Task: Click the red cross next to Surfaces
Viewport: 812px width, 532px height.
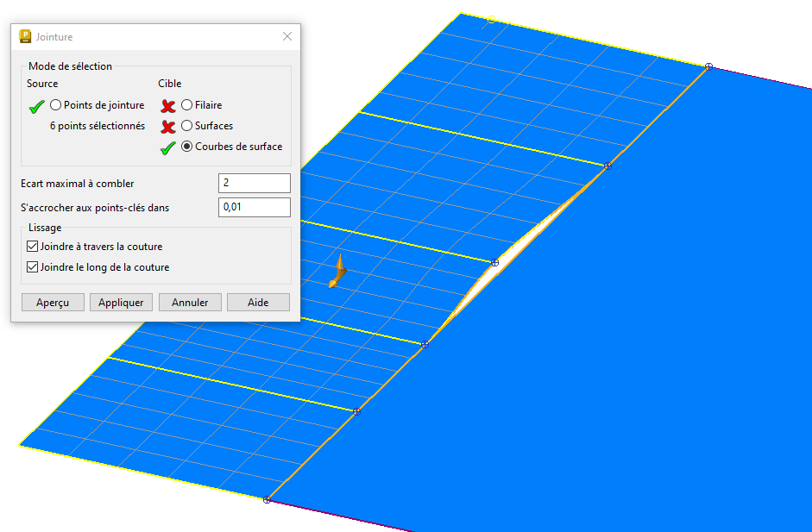Action: point(168,127)
